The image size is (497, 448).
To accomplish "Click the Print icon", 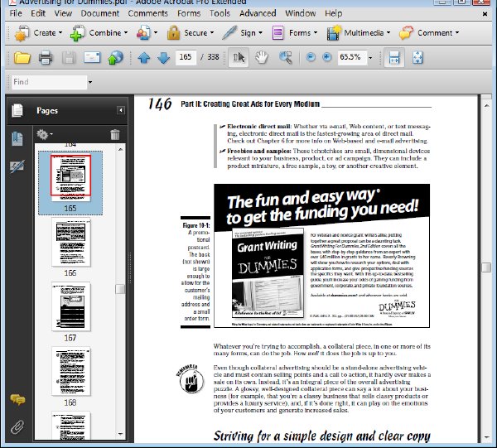I will 46,58.
